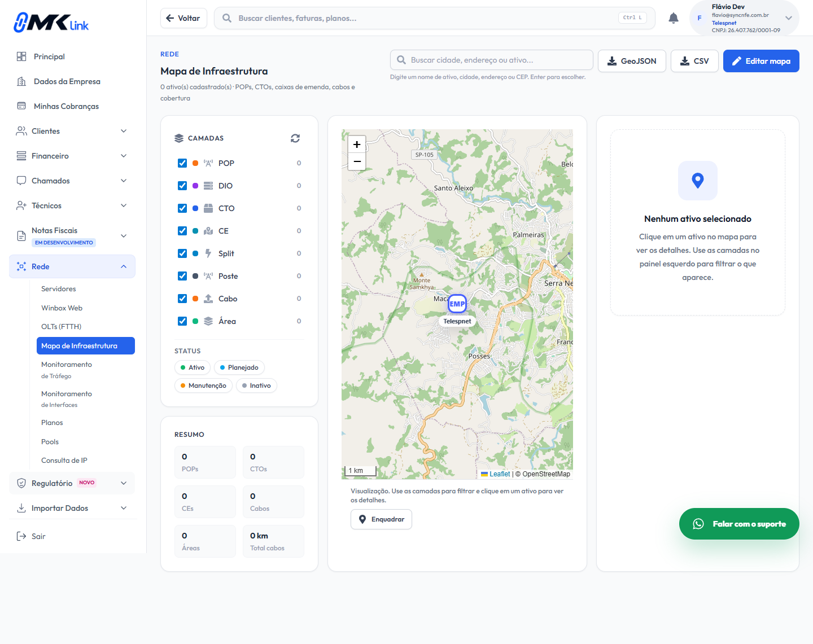Collapse the Rede menu section

(72, 266)
